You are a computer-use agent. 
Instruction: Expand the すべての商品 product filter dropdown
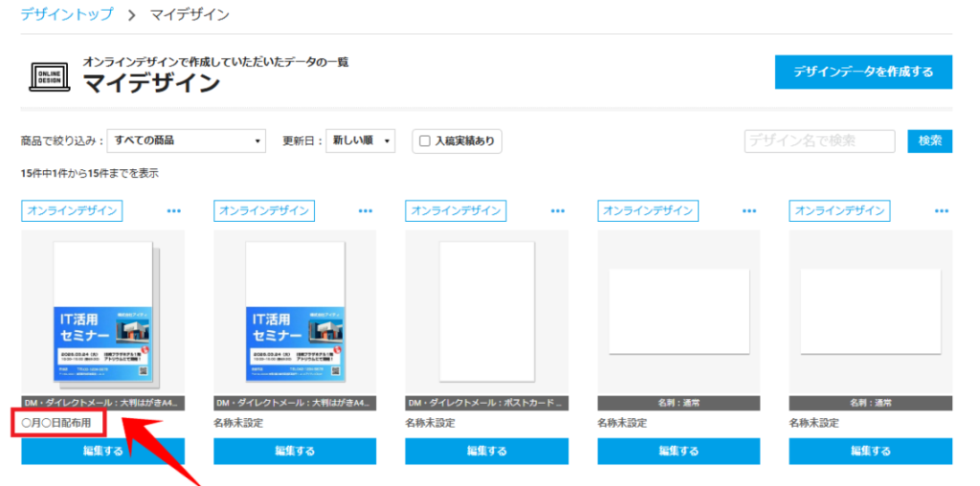point(186,141)
